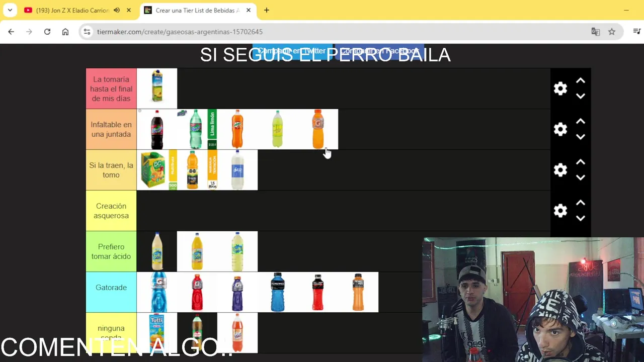The height and width of the screenshot is (362, 644).
Task: Select the purple Gatorade bottle
Action: point(237,292)
